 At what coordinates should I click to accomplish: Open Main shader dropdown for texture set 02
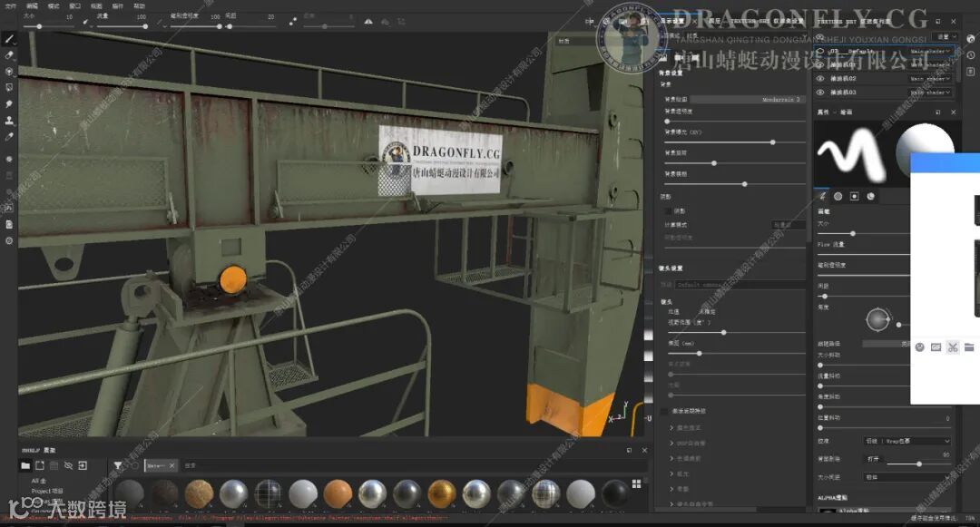coord(931,79)
